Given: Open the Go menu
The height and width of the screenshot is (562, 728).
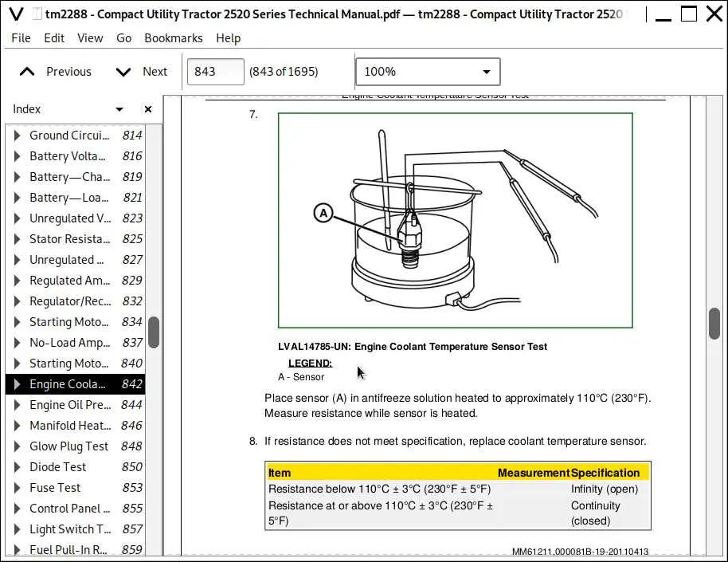Looking at the screenshot, I should (x=123, y=38).
